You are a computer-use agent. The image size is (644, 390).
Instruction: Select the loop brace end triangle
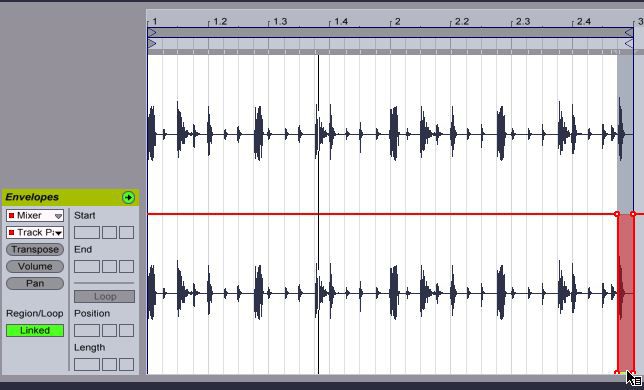click(628, 32)
